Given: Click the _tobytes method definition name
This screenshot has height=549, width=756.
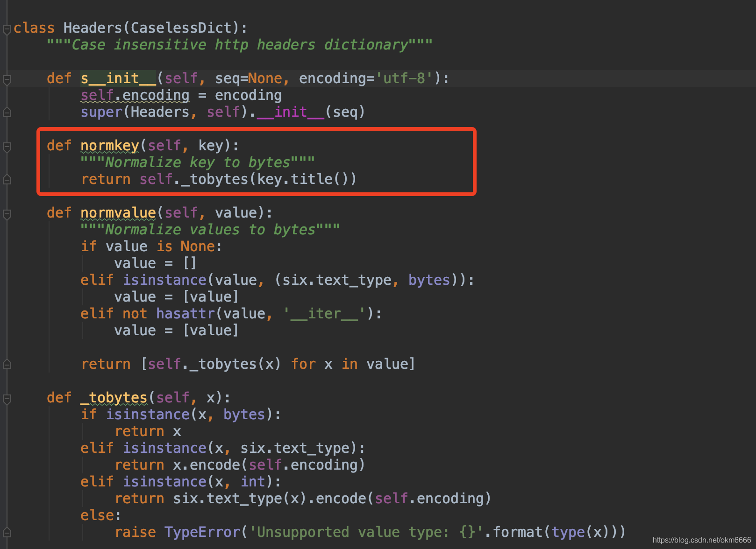Looking at the screenshot, I should pyautogui.click(x=114, y=398).
